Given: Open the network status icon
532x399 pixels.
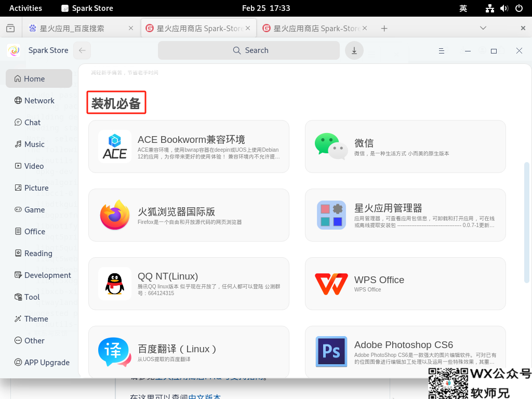Looking at the screenshot, I should 489,8.
